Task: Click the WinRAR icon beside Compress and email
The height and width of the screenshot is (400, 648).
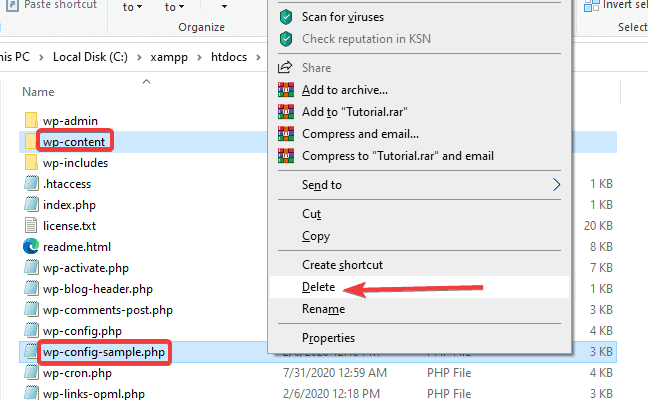Action: point(286,133)
